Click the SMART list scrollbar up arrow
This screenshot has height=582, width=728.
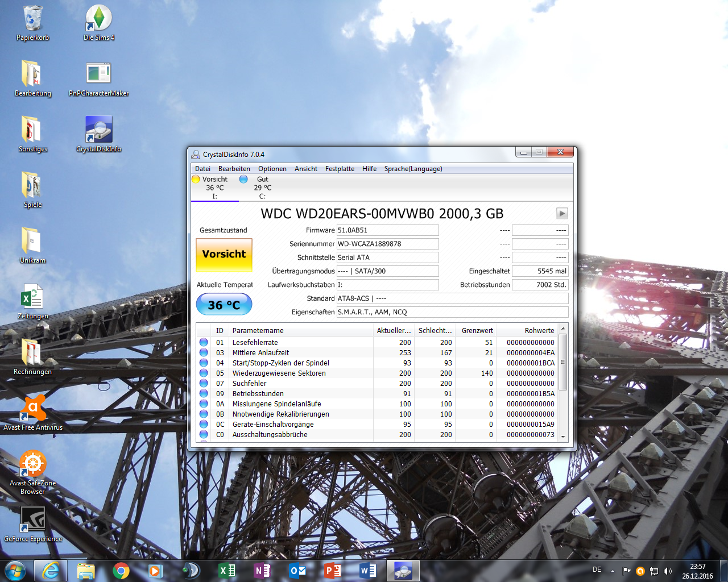[x=563, y=329]
